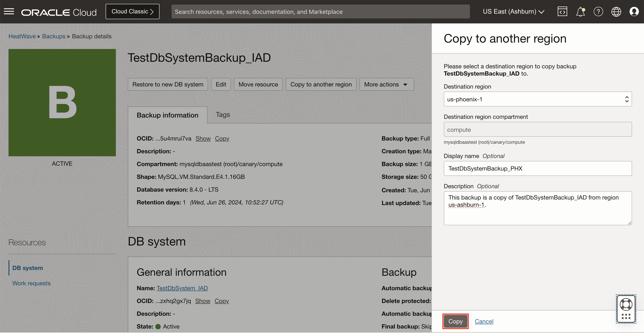This screenshot has width=644, height=333.
Task: Open Work requests in Resources
Action: pyautogui.click(x=31, y=283)
